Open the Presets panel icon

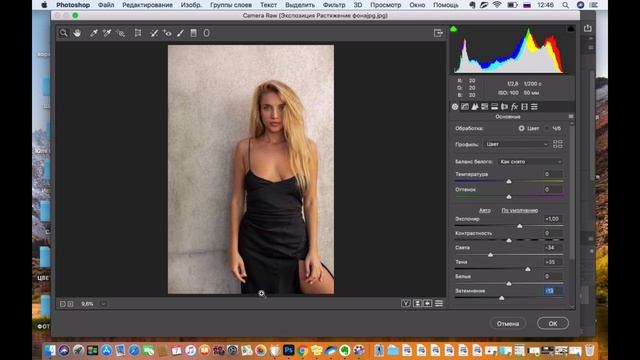[x=534, y=107]
